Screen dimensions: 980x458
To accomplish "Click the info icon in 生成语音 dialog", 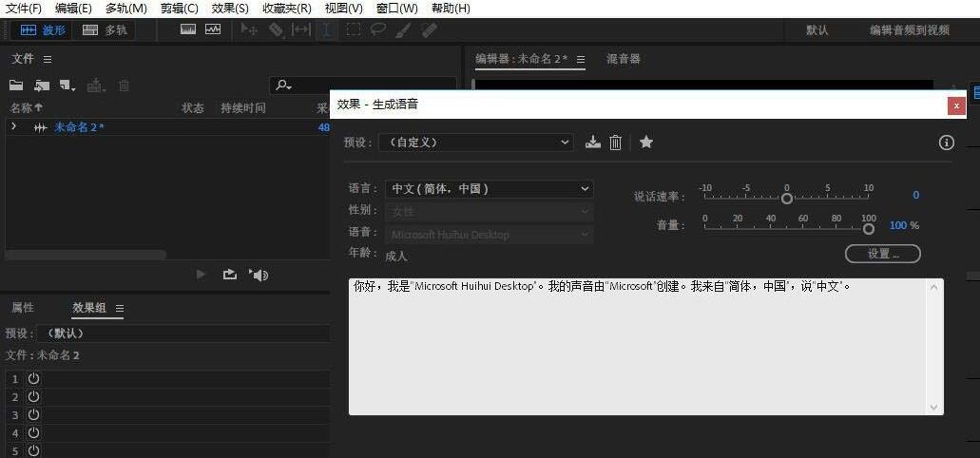I will tap(946, 143).
